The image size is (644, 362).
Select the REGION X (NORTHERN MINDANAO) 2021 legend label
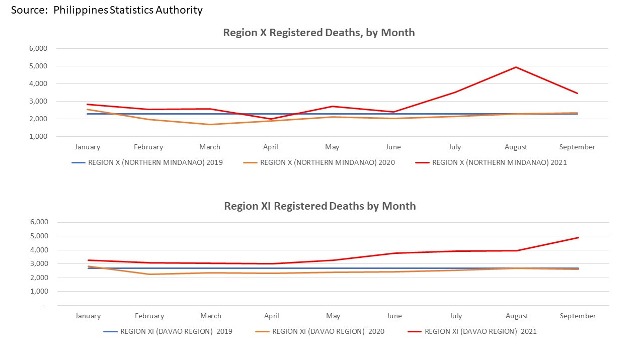pos(500,162)
